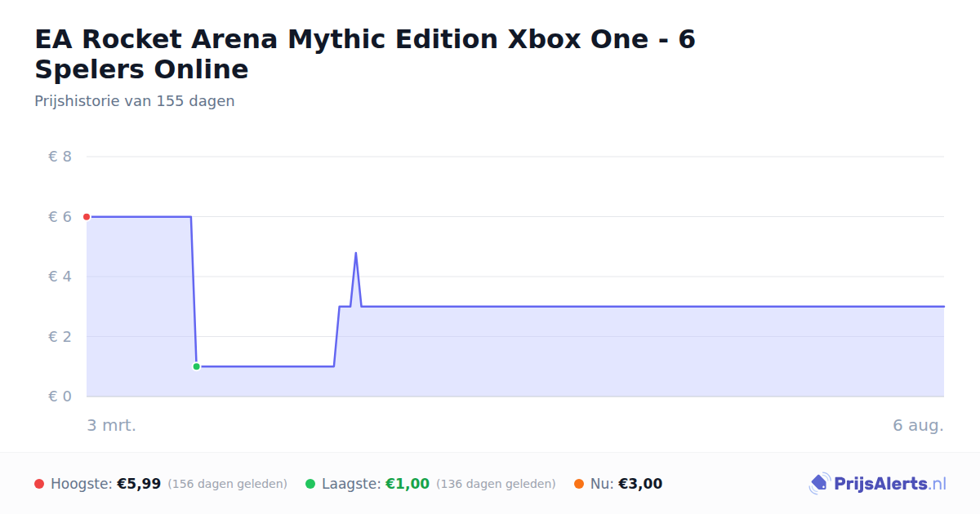Click the green lowest-price dot on chart

pyautogui.click(x=196, y=366)
